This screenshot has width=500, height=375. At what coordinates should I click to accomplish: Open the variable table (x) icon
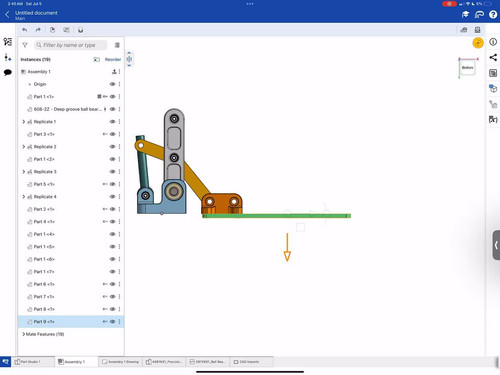click(493, 119)
